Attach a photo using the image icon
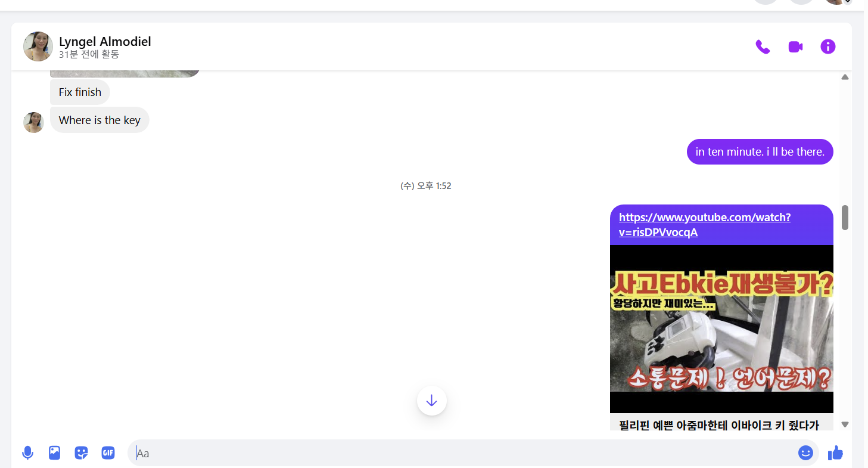The image size is (868, 468). point(54,453)
